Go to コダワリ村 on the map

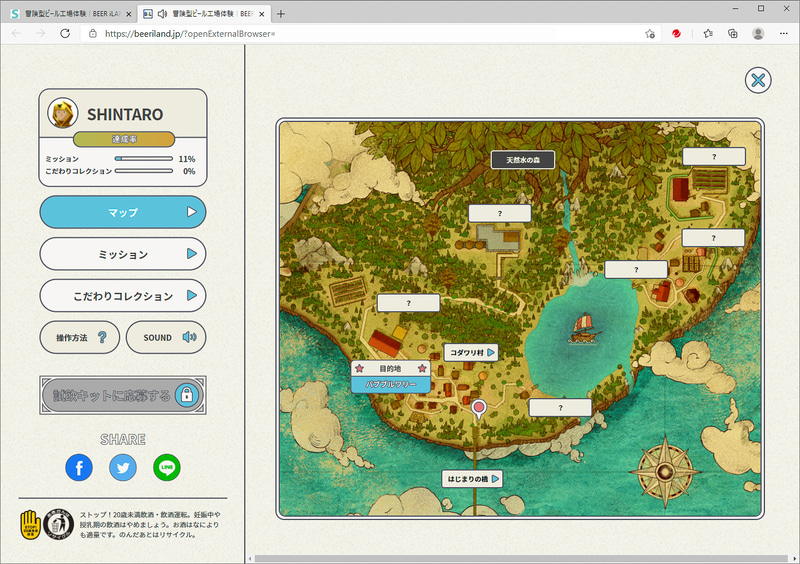coord(471,353)
